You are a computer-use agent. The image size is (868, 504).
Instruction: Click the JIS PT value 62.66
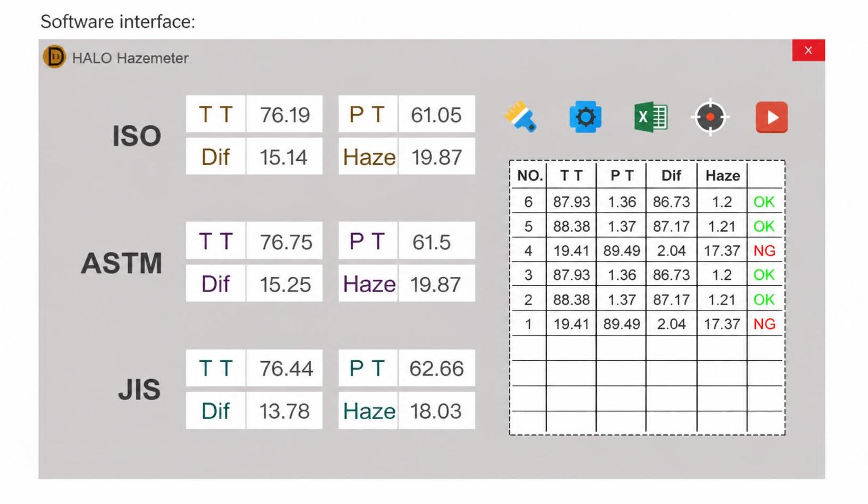(436, 368)
